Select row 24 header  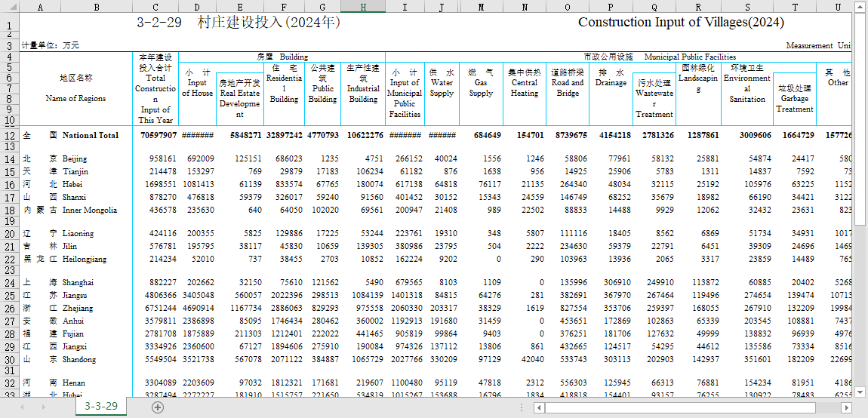coord(9,283)
